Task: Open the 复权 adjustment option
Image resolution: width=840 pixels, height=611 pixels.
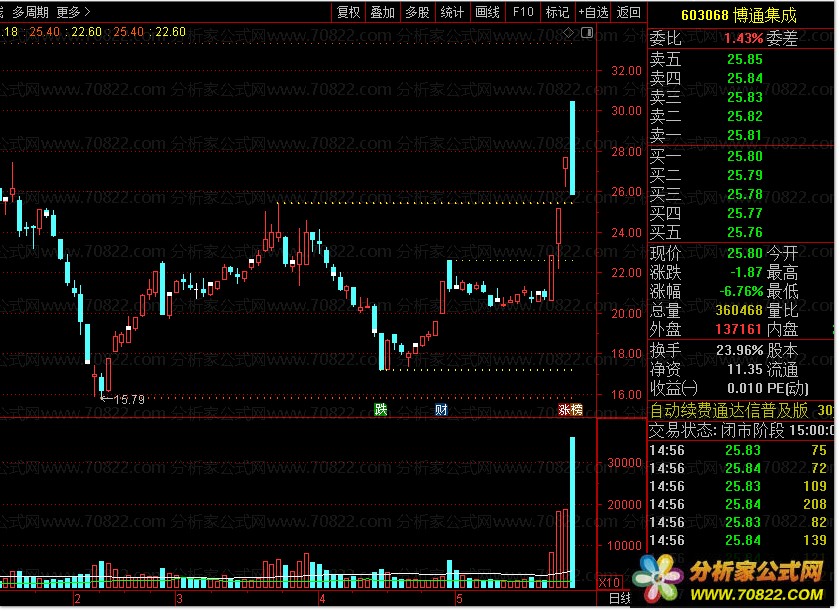Action: point(348,12)
